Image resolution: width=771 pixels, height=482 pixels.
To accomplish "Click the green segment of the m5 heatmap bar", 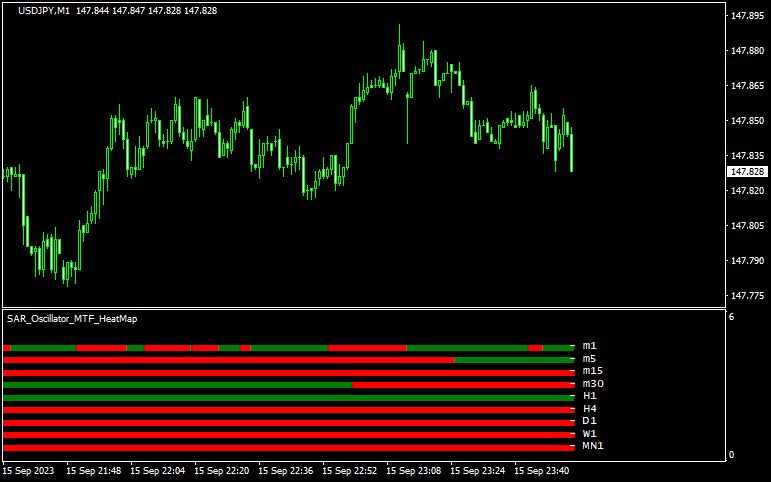I will [x=514, y=360].
